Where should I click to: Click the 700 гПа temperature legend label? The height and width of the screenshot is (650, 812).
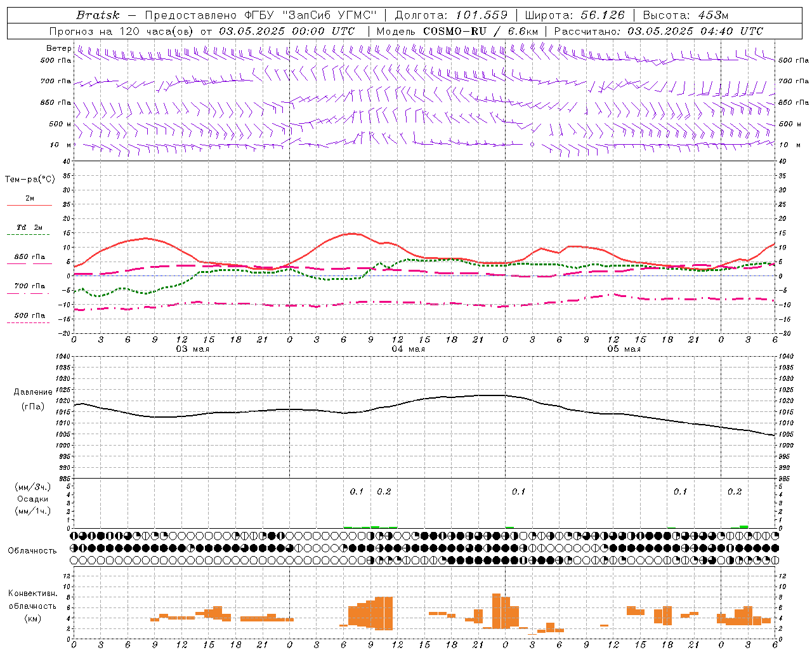(x=30, y=286)
